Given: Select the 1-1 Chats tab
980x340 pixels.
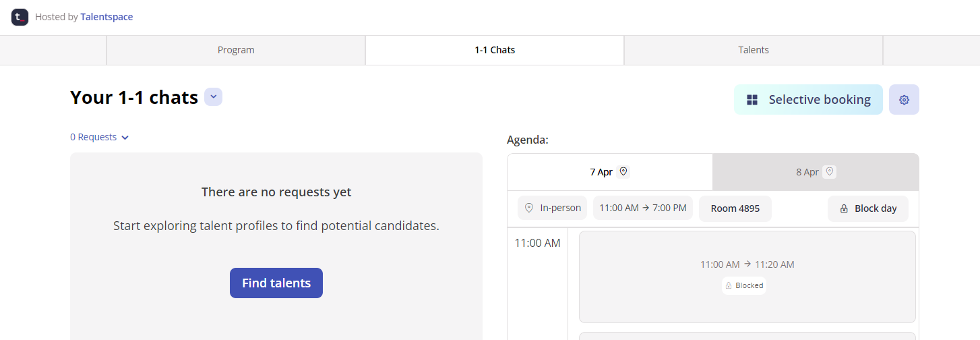Looking at the screenshot, I should (495, 50).
